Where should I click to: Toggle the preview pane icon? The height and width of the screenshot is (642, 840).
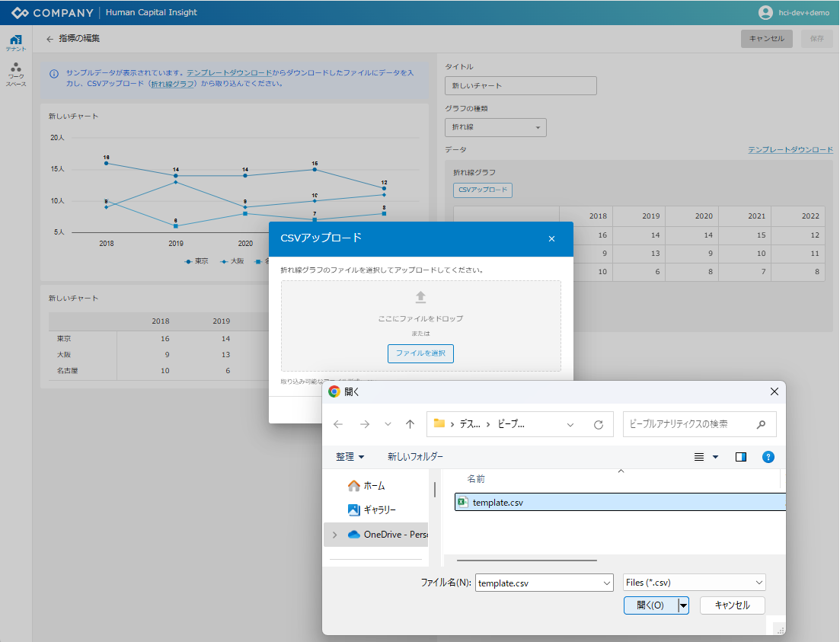pyautogui.click(x=741, y=457)
